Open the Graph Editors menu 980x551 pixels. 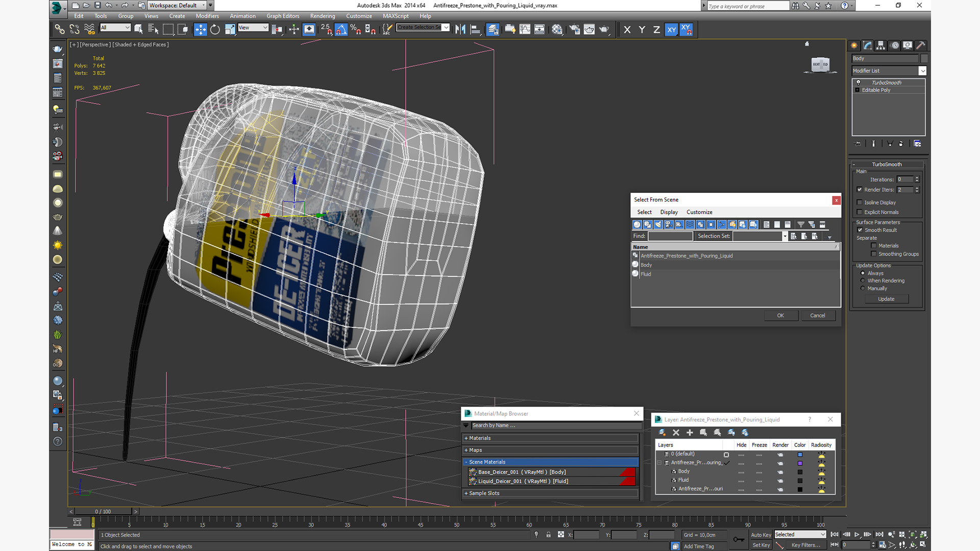click(x=283, y=16)
